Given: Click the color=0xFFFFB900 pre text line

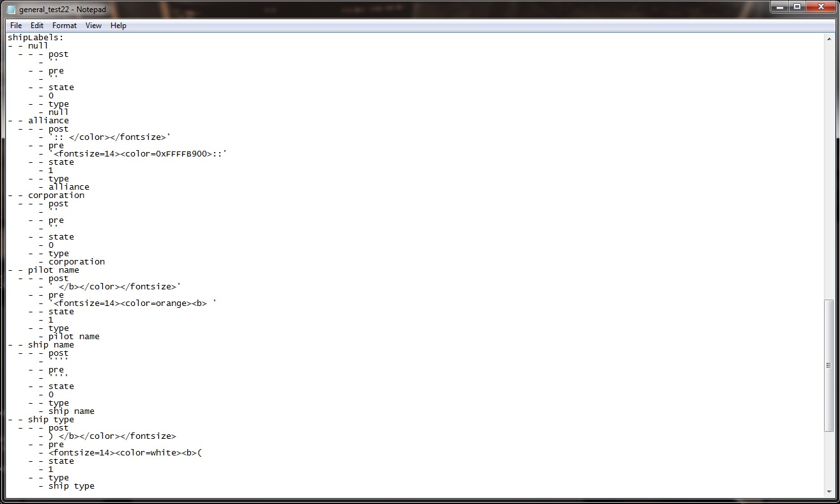Looking at the screenshot, I should [x=138, y=154].
